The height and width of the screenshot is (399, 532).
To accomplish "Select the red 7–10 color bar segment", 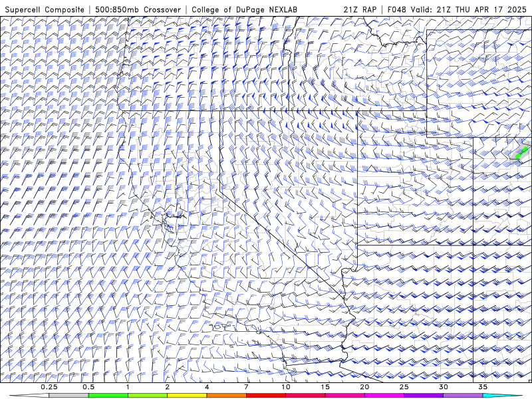I will coord(266,396).
